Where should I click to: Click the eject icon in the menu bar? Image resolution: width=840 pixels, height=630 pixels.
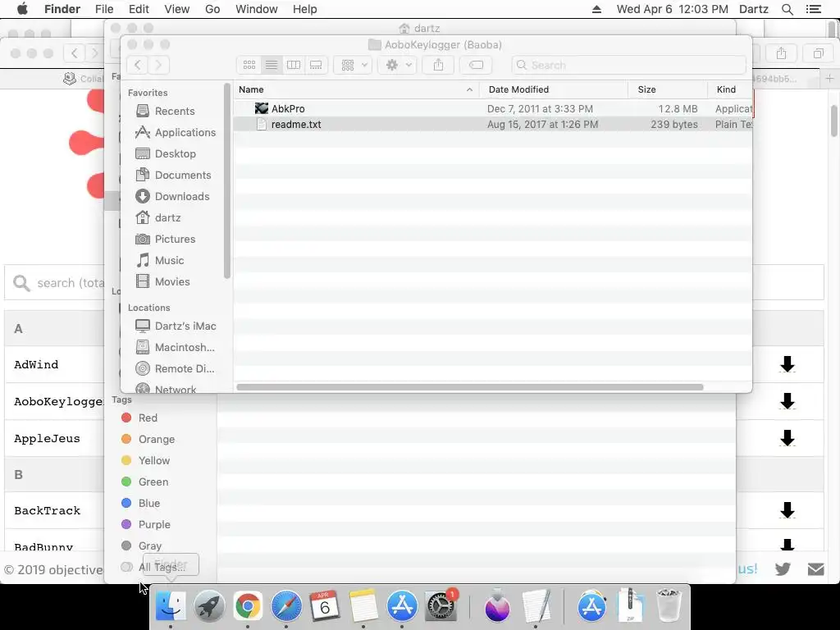[596, 9]
